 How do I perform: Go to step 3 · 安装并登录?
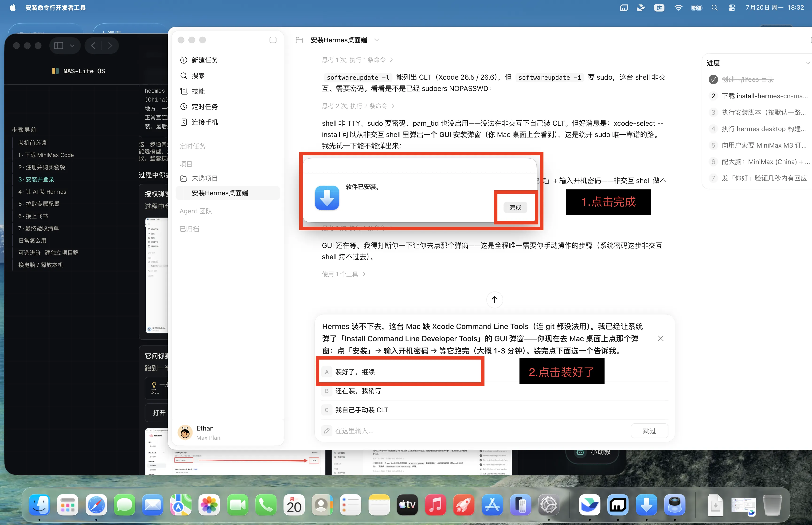click(x=36, y=179)
